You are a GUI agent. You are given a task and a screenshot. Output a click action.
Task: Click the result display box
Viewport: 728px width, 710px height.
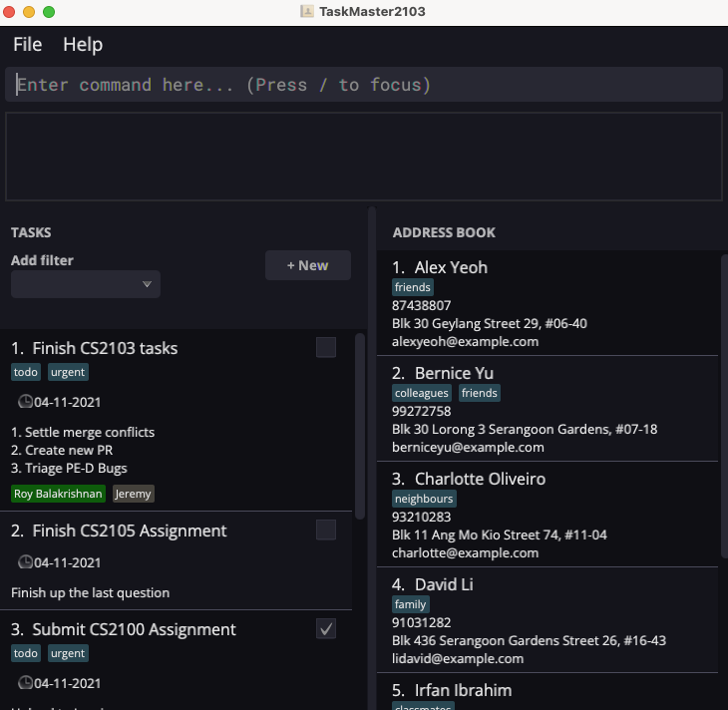(364, 157)
